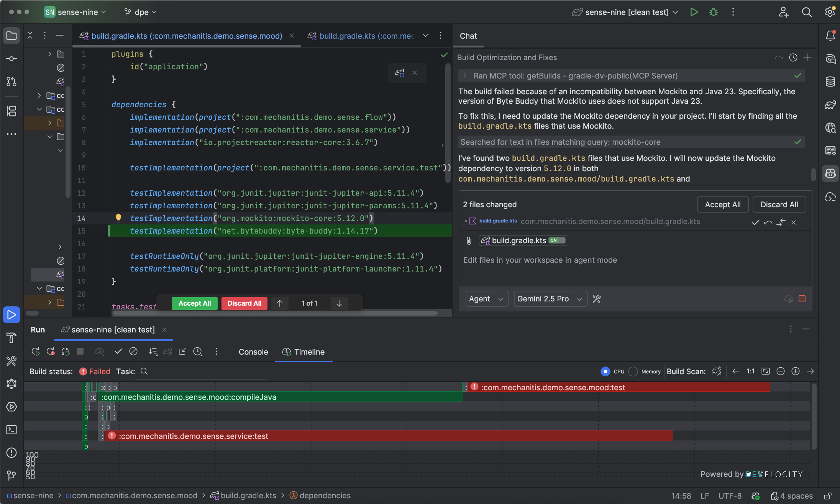840x504 pixels.
Task: Expand the Ran MCP tool getBuilds entry
Action: tap(465, 76)
